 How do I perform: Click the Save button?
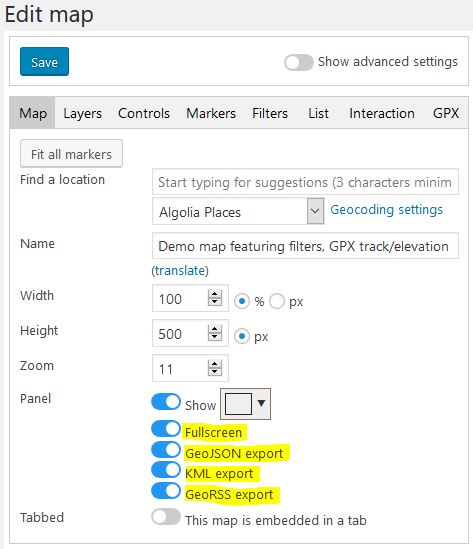44,62
